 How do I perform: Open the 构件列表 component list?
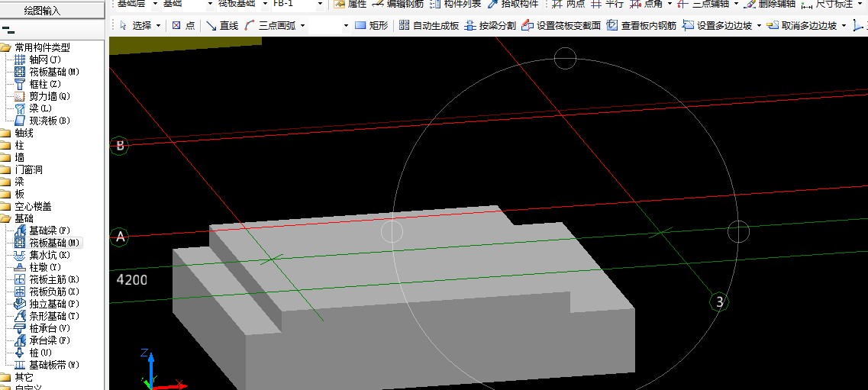[455, 4]
